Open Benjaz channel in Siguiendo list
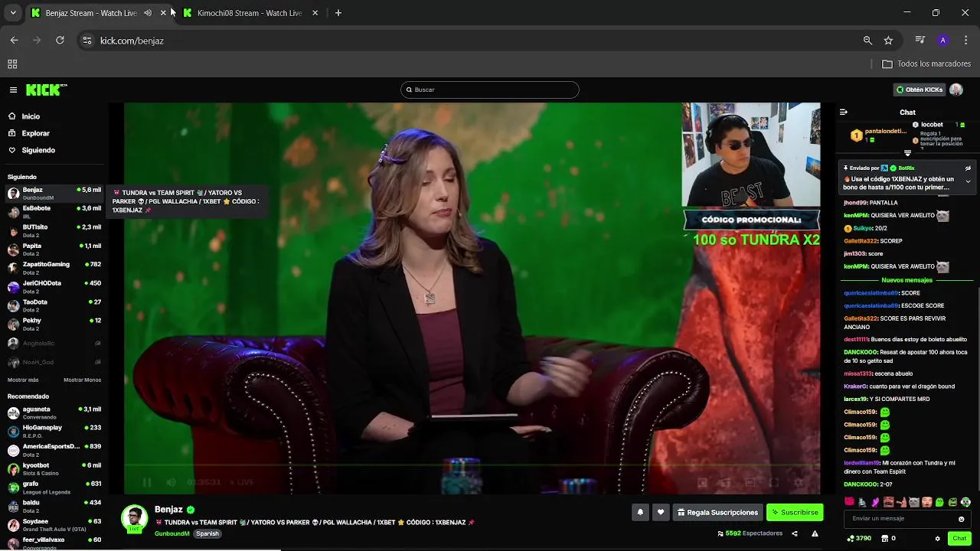Viewport: 980px width, 551px height. pos(54,194)
